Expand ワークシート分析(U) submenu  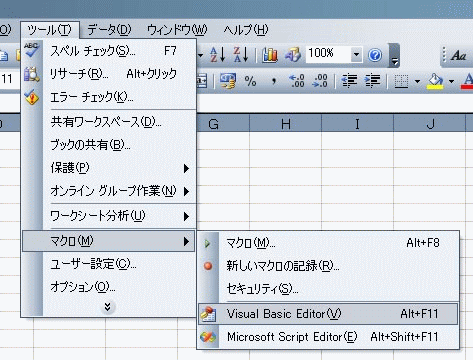pyautogui.click(x=109, y=216)
